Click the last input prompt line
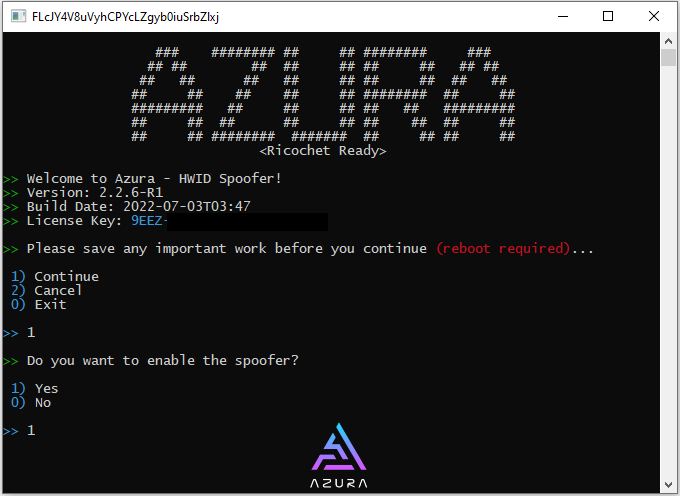 19,431
